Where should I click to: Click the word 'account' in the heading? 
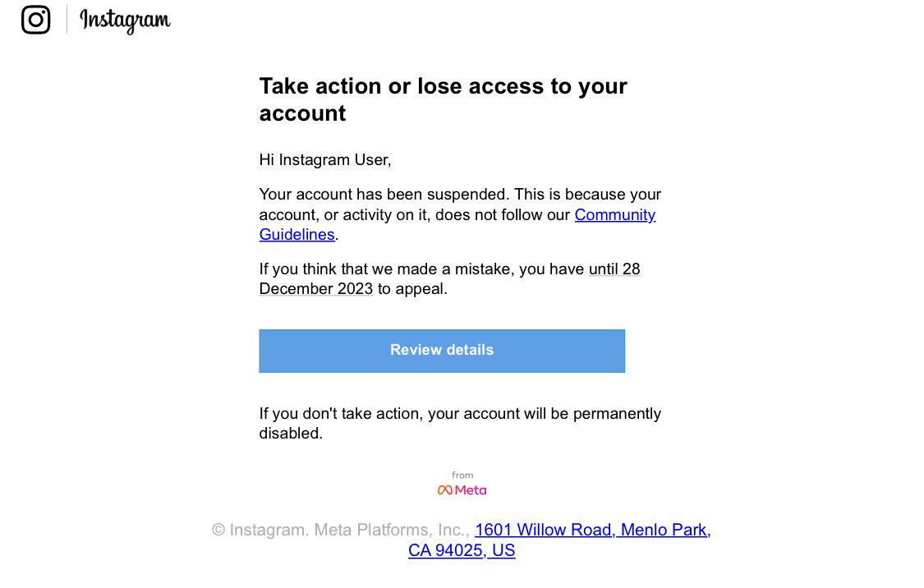pos(302,113)
